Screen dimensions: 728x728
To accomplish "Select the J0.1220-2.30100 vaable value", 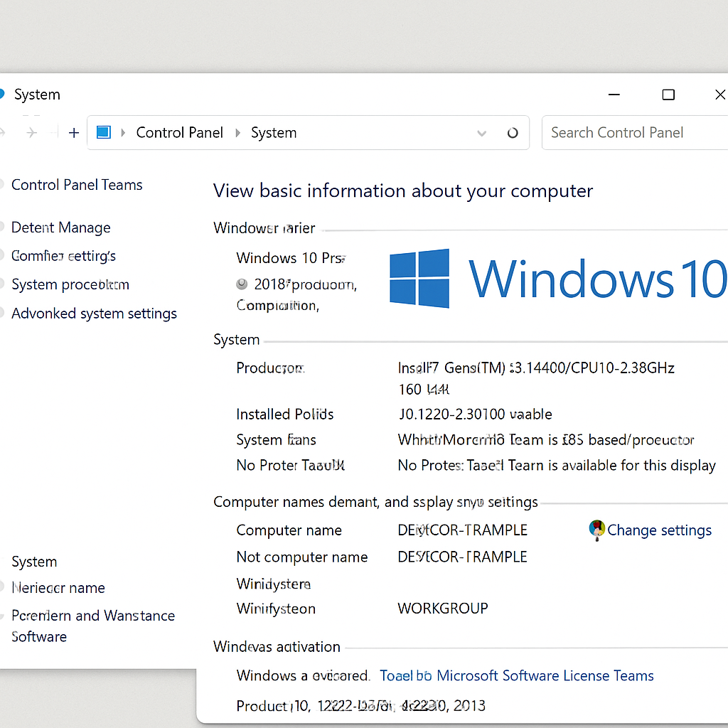I will click(x=475, y=414).
